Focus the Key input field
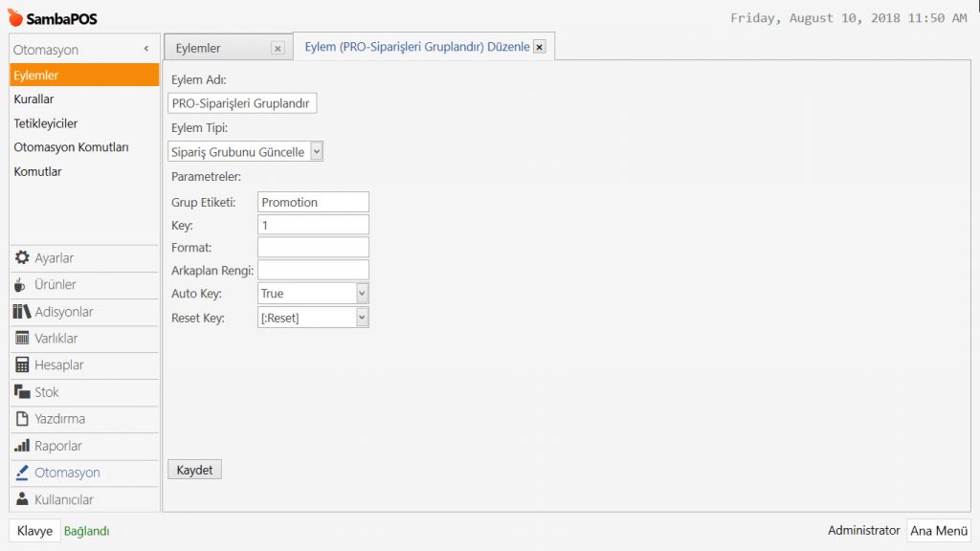Image resolution: width=980 pixels, height=551 pixels. [x=313, y=225]
